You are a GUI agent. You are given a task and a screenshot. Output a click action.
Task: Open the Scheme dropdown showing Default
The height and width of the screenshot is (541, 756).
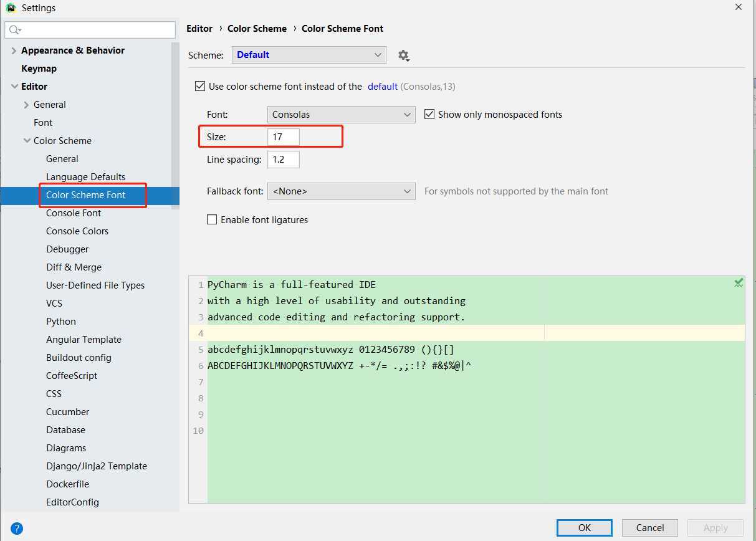point(309,55)
